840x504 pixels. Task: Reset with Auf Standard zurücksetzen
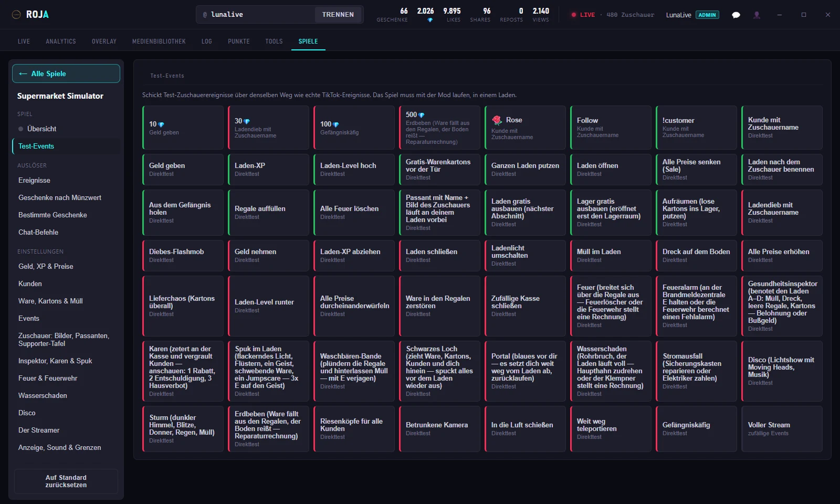point(66,481)
